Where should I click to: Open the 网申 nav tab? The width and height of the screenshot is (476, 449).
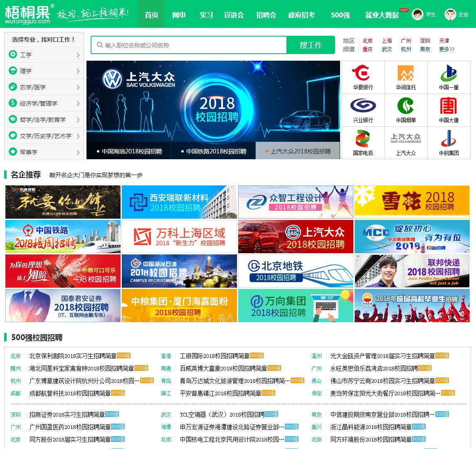pyautogui.click(x=179, y=15)
